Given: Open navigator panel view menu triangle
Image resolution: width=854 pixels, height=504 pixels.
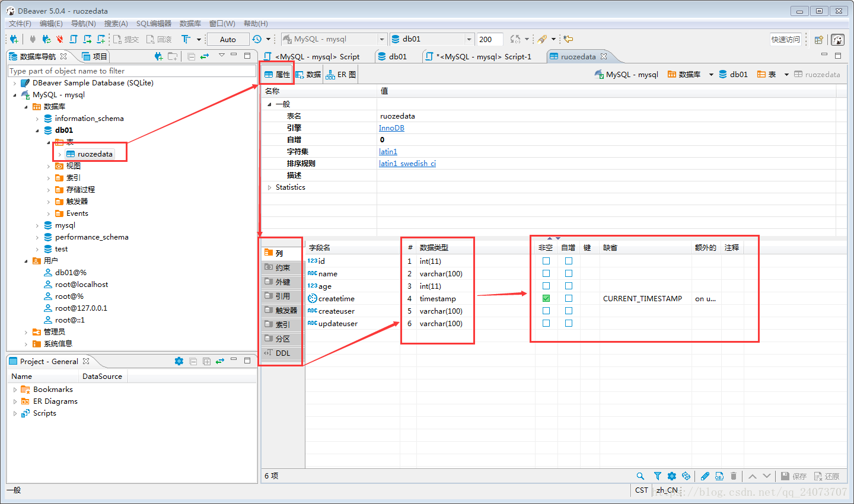Looking at the screenshot, I should [x=221, y=55].
